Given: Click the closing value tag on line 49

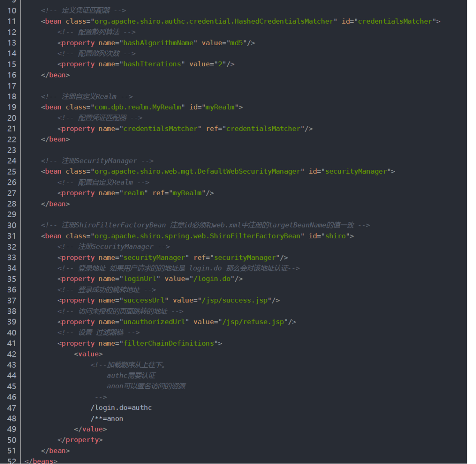Looking at the screenshot, I should pos(90,429).
